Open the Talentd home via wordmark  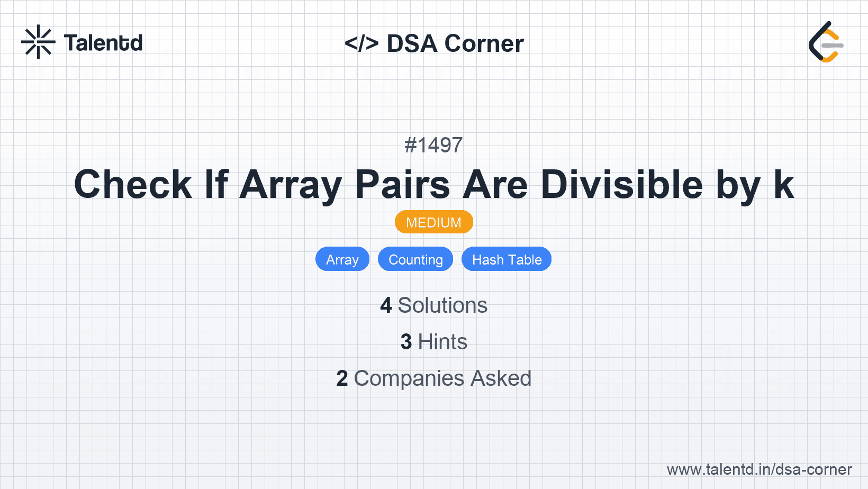click(x=103, y=42)
